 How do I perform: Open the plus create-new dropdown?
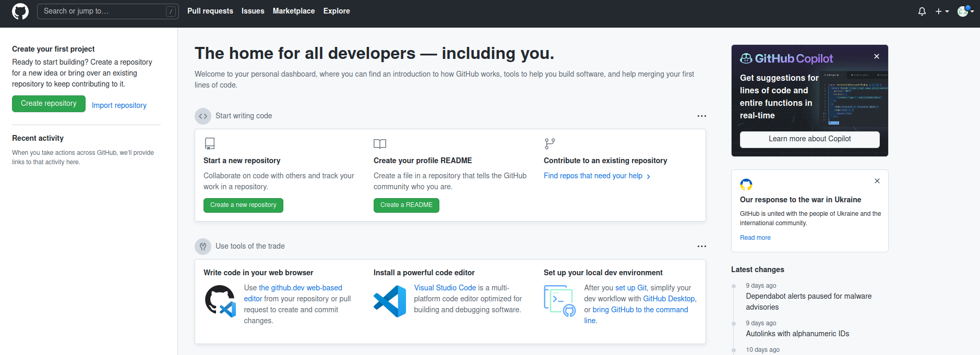942,11
